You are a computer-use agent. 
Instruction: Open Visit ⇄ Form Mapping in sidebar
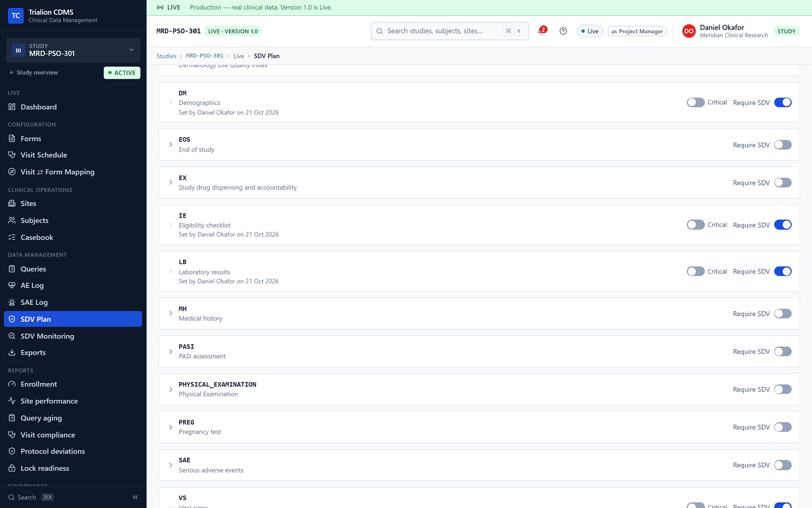pyautogui.click(x=73, y=172)
